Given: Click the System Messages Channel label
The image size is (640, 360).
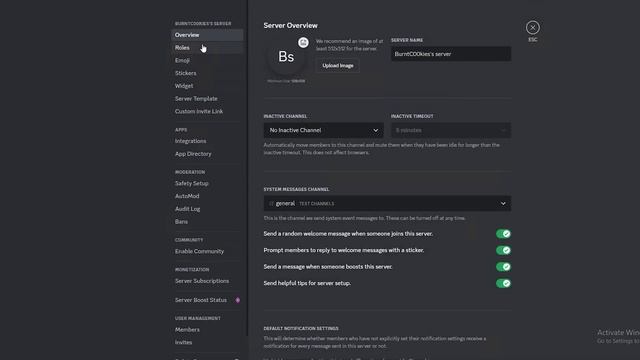Looking at the screenshot, I should 296,189.
